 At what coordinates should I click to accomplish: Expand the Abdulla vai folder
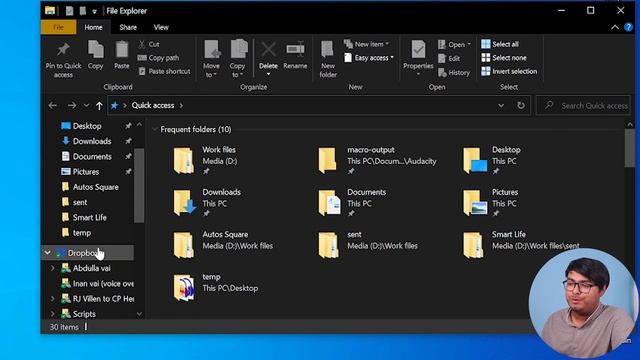coord(53,268)
